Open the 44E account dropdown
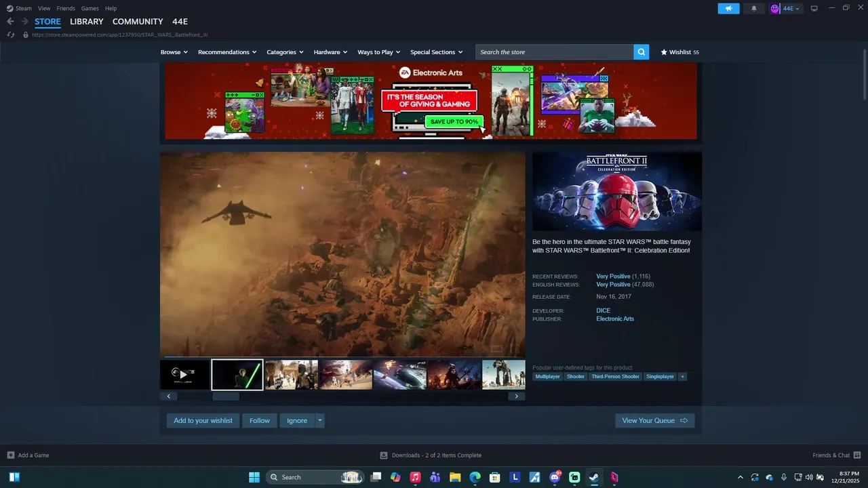Image resolution: width=868 pixels, height=488 pixels. point(785,8)
